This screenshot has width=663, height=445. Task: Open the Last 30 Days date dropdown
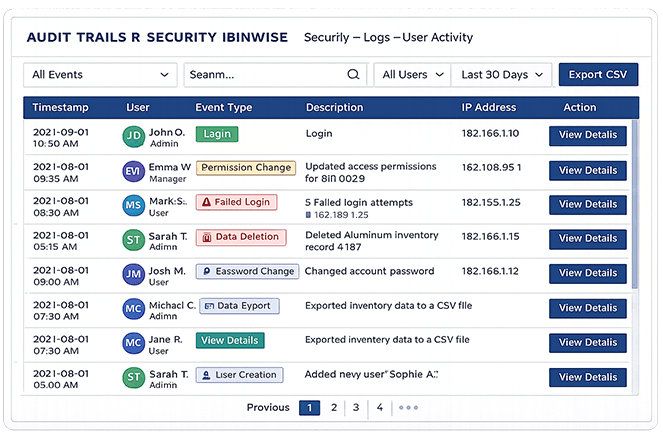coord(501,75)
